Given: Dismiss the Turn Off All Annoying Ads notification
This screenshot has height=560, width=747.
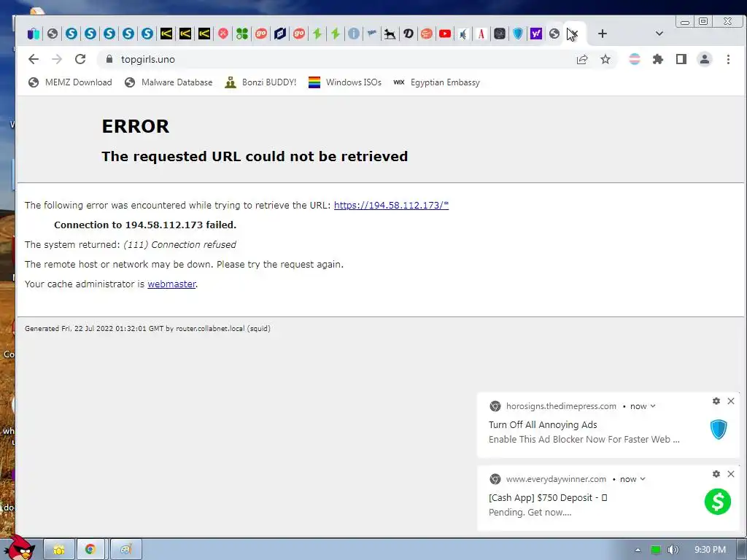Looking at the screenshot, I should pyautogui.click(x=731, y=401).
